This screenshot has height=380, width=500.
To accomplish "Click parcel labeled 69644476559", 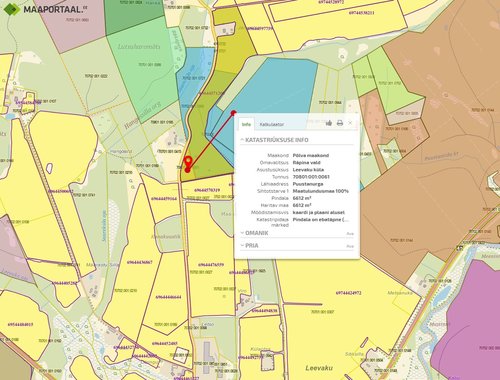I will pyautogui.click(x=211, y=265).
